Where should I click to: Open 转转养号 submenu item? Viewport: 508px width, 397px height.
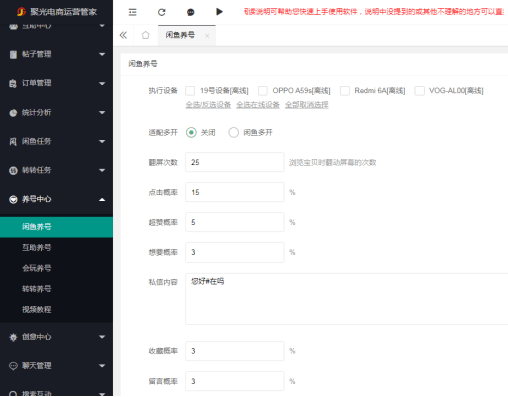(56, 289)
